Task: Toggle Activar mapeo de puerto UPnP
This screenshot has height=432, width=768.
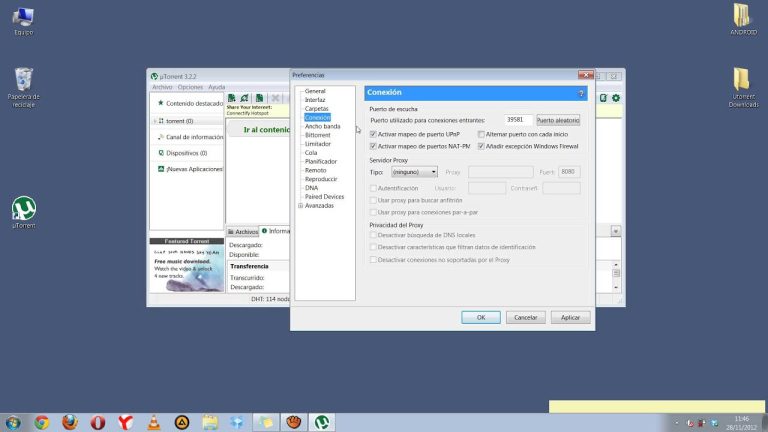Action: pyautogui.click(x=373, y=134)
